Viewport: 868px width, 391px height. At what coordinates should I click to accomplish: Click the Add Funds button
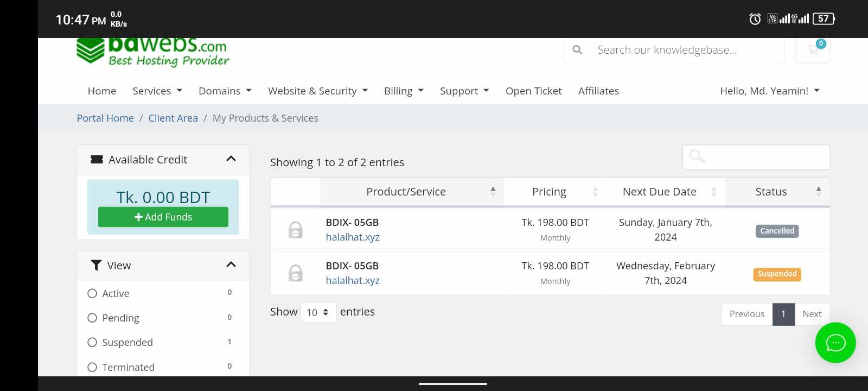click(x=163, y=217)
